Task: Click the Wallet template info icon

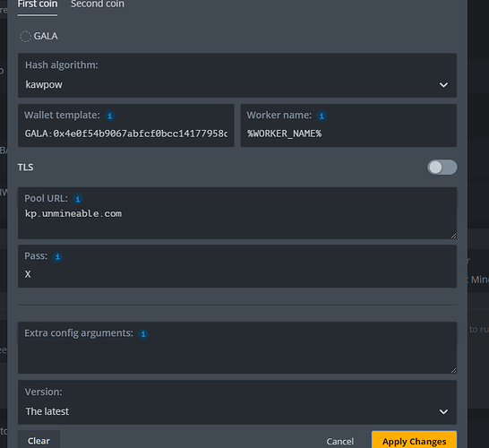Action: coord(110,116)
